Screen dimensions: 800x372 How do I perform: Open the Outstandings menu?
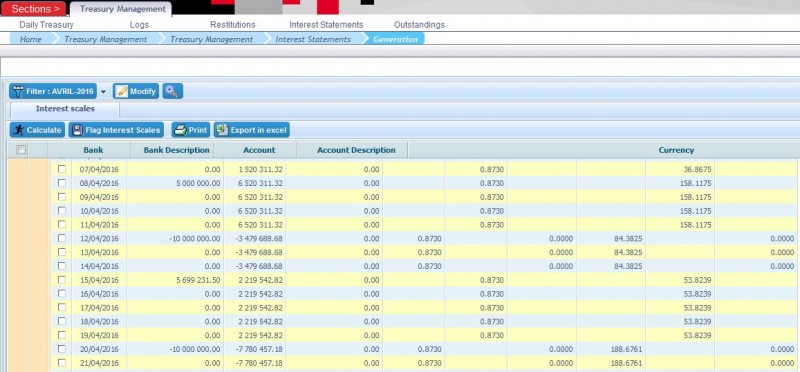(419, 24)
